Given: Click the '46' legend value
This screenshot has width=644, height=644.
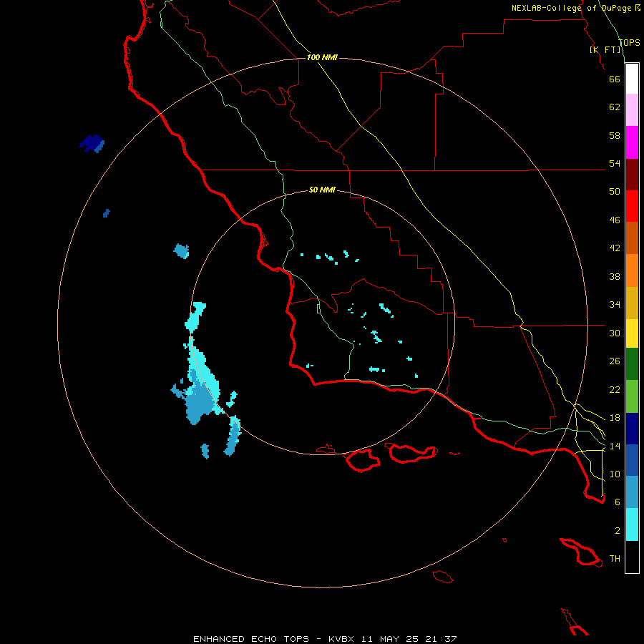Looking at the screenshot, I should point(615,220).
